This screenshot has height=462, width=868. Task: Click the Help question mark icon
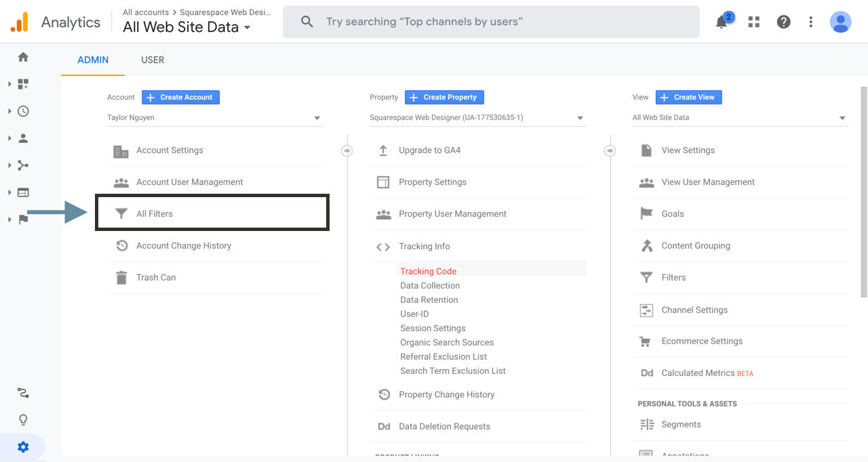click(783, 22)
